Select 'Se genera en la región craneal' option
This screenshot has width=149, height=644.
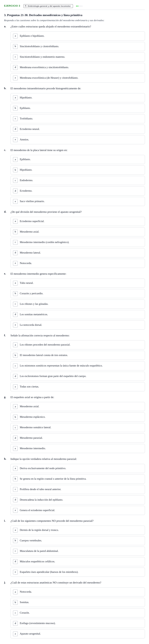point(78,479)
